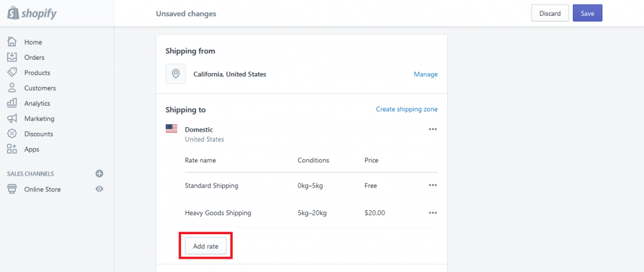
Task: Click the Unsaved changes label
Action: tap(186, 14)
